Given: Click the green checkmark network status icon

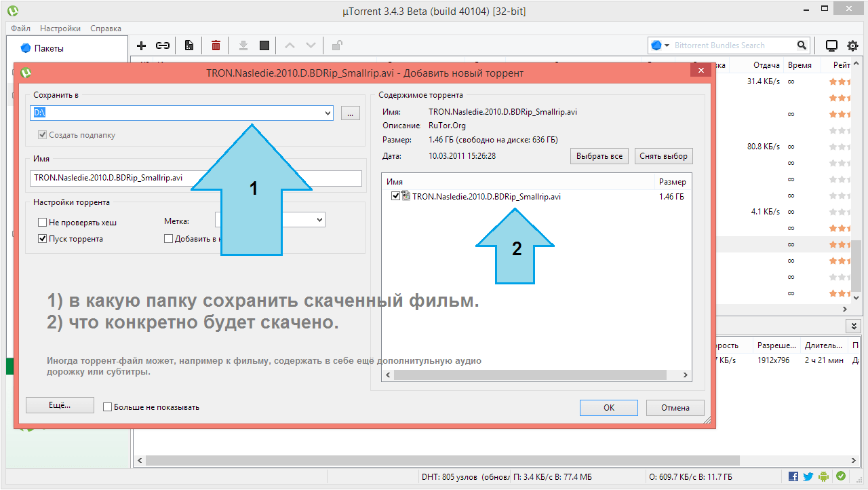Looking at the screenshot, I should tap(841, 476).
